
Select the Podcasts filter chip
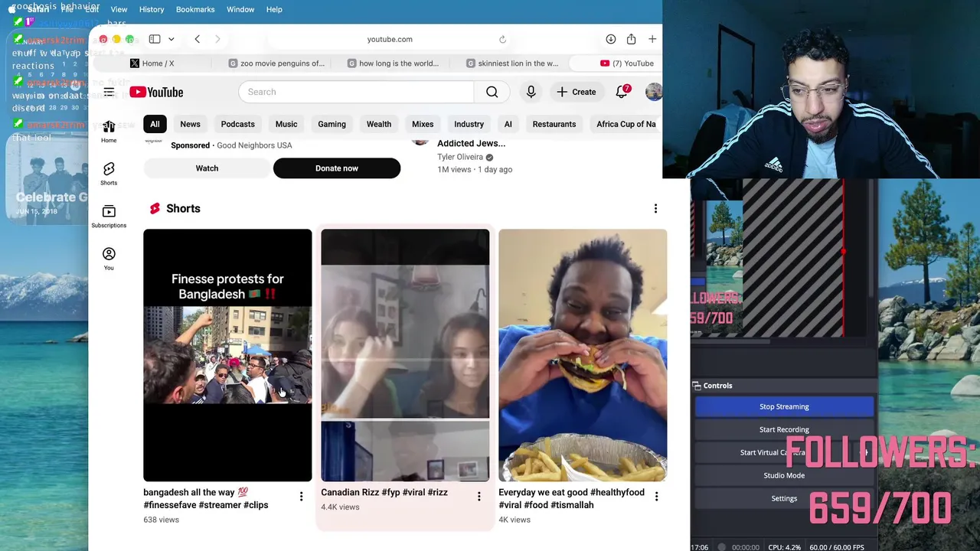(237, 124)
